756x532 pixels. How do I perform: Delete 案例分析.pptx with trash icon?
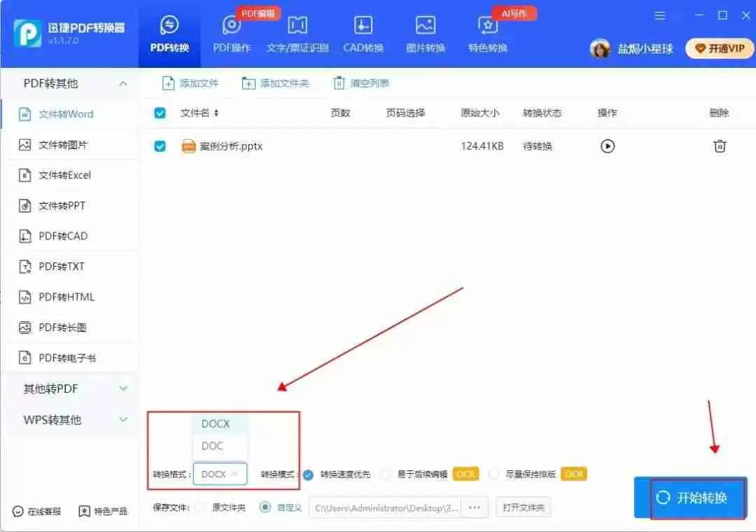[x=720, y=146]
